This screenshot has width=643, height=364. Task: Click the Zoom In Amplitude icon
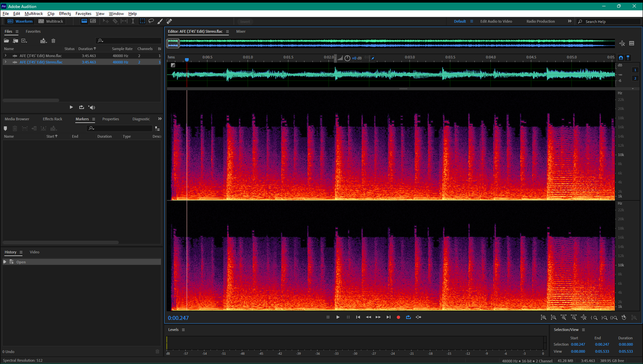click(x=544, y=317)
